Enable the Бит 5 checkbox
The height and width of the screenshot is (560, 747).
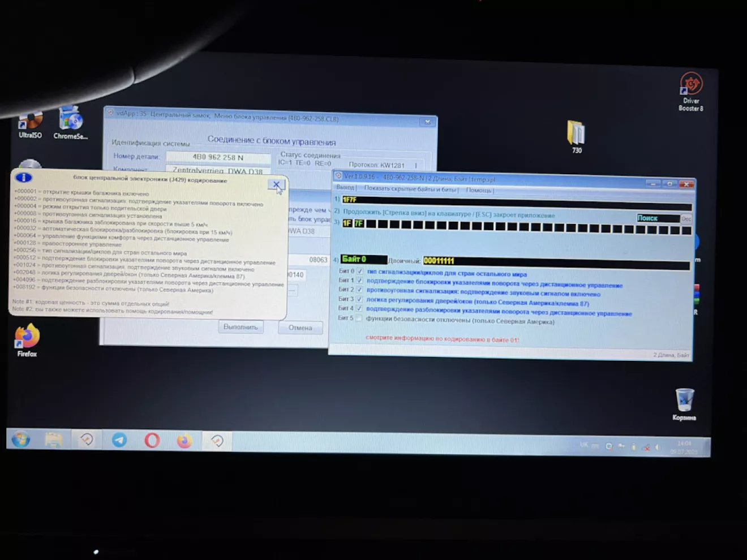click(x=359, y=318)
